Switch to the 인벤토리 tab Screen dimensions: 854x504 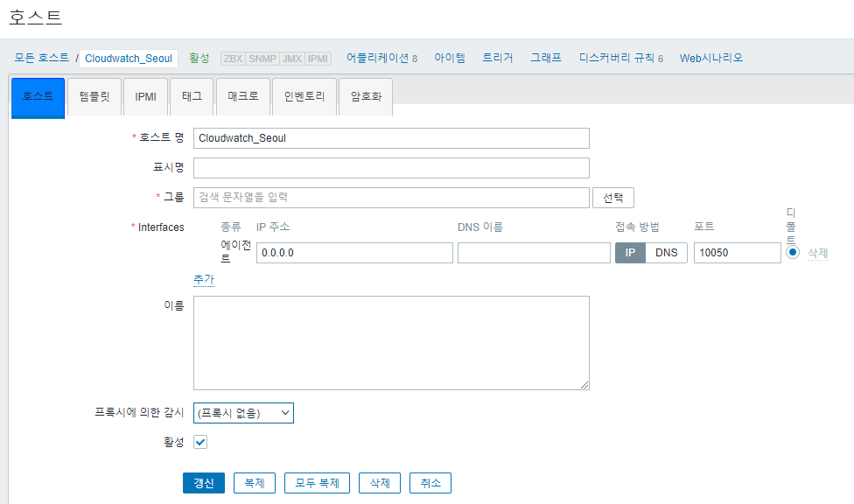coord(304,97)
